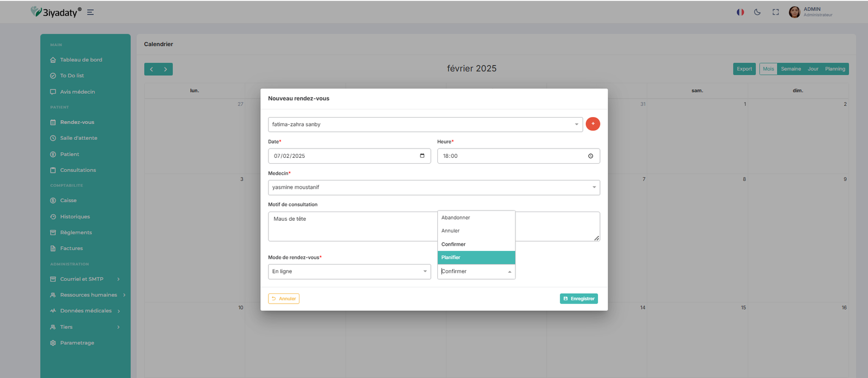Toggle dark mode moon icon

[757, 12]
